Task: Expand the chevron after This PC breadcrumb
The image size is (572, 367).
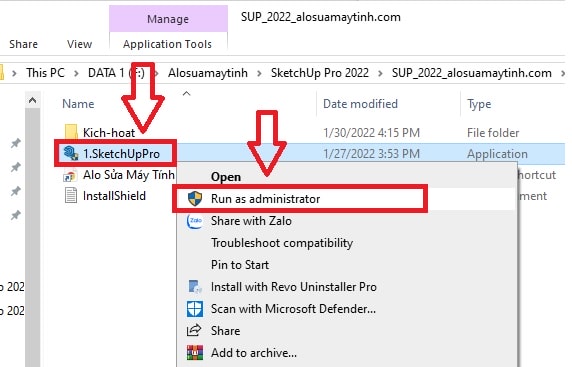Action: point(76,73)
